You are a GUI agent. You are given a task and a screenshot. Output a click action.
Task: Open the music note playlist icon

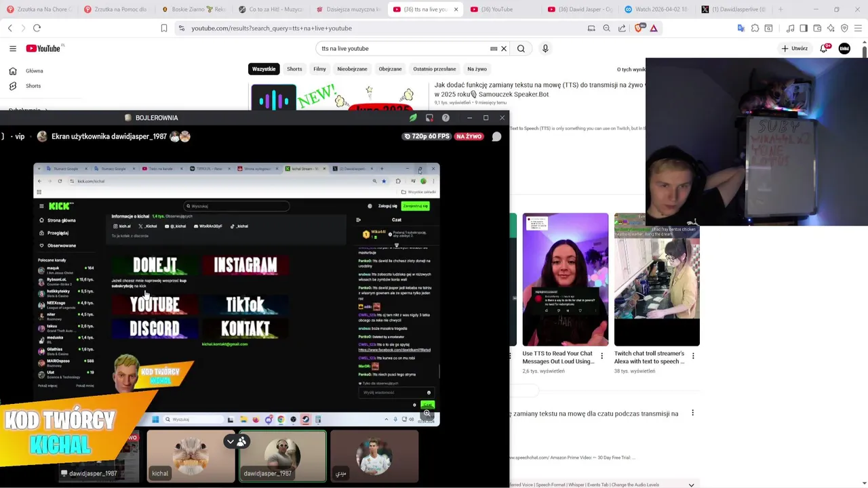coord(791,28)
